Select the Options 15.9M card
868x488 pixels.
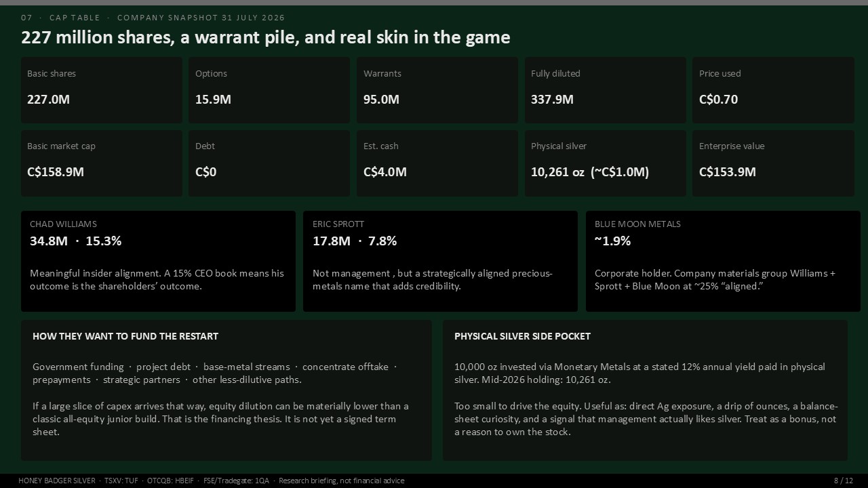point(269,90)
